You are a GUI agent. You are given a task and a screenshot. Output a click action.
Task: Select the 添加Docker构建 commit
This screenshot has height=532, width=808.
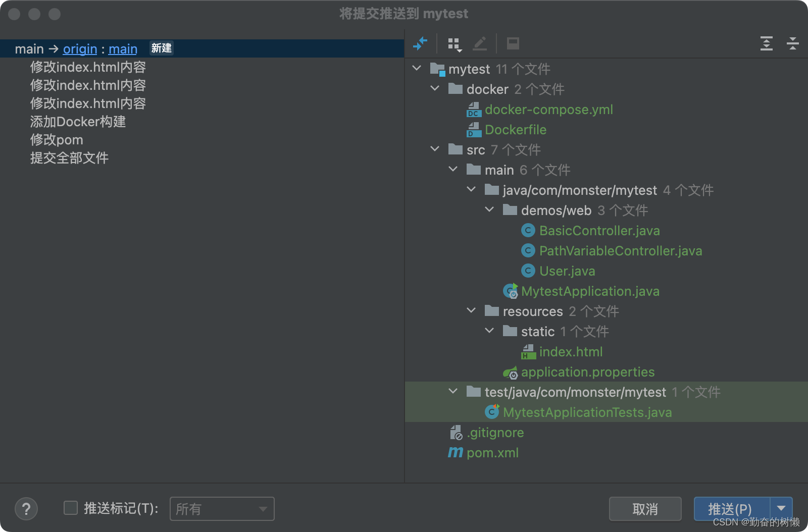coord(78,122)
